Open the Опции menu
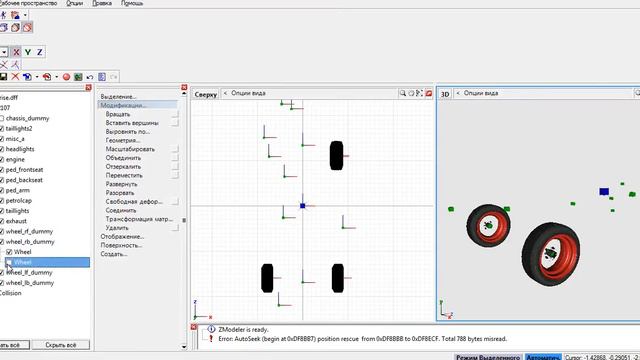 click(x=74, y=3)
